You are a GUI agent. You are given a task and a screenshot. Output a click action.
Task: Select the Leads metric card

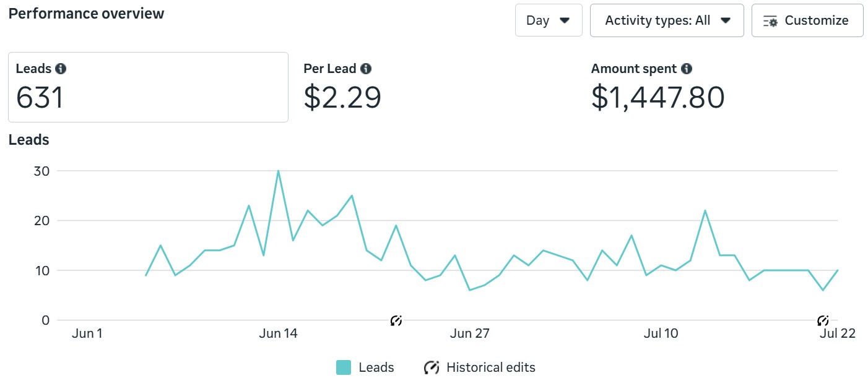point(147,87)
